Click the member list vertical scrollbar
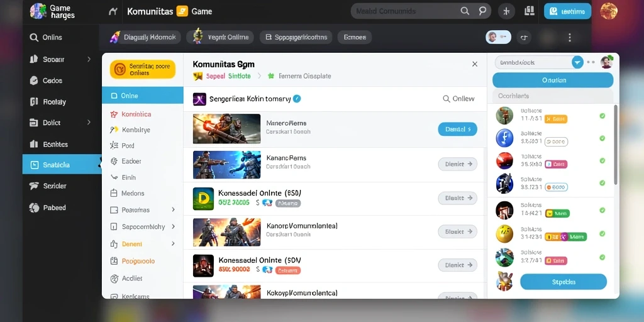Screen dimensions: 644x322 coord(615,145)
